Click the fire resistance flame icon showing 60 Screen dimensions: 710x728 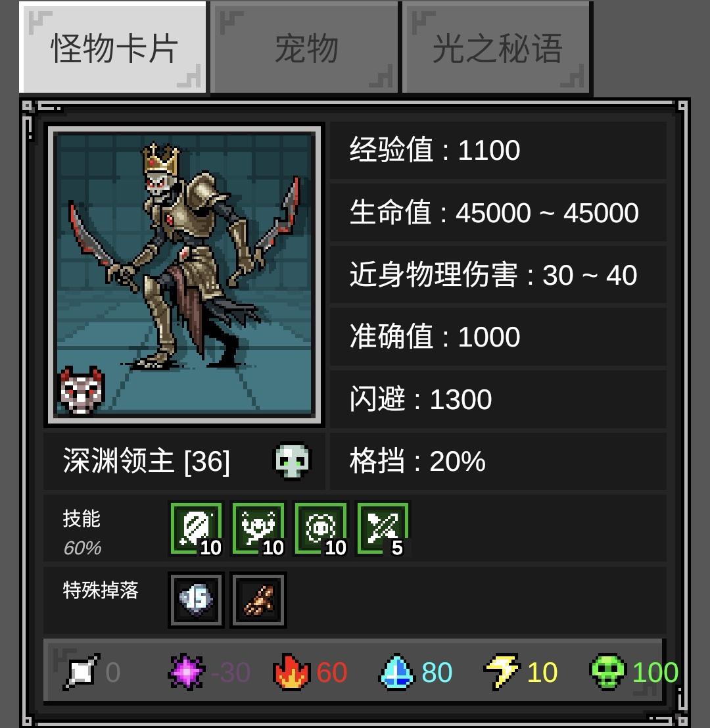291,671
